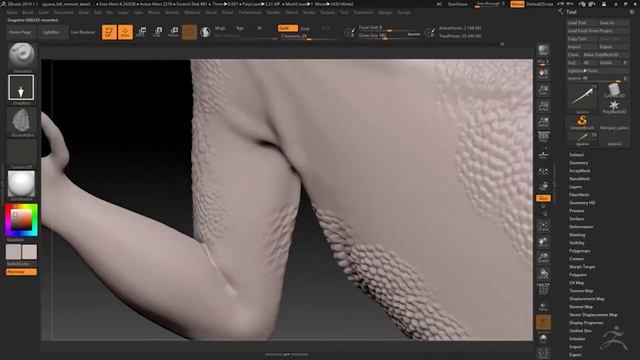Activate Edit mode button in top shelf

(109, 32)
